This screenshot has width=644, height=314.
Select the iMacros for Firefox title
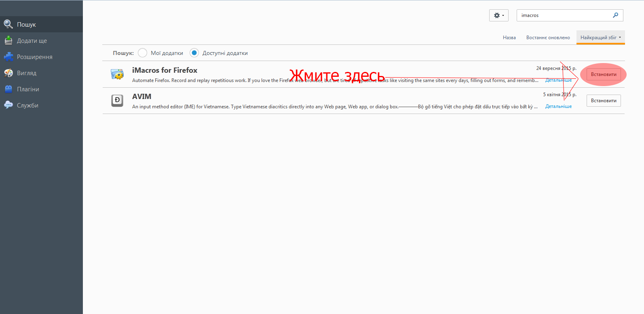coord(165,70)
